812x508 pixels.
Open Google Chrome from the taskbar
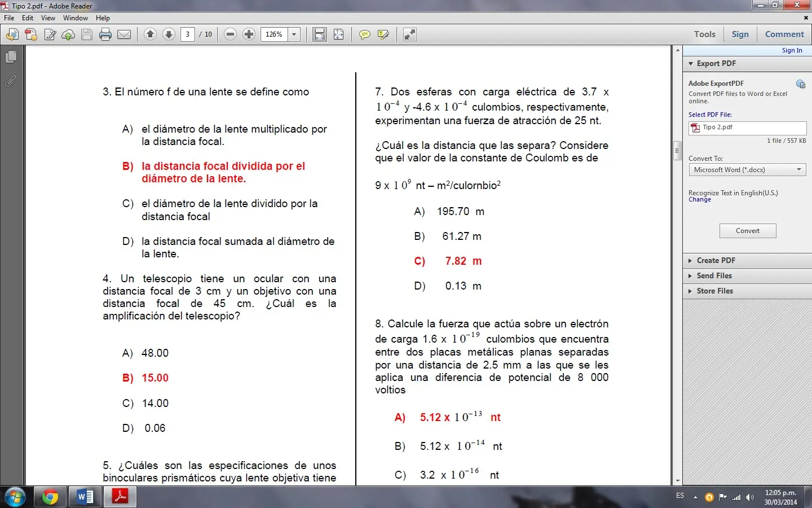(50, 497)
